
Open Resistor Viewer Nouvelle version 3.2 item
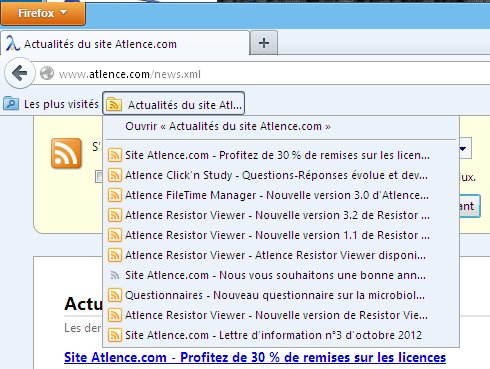[281, 215]
